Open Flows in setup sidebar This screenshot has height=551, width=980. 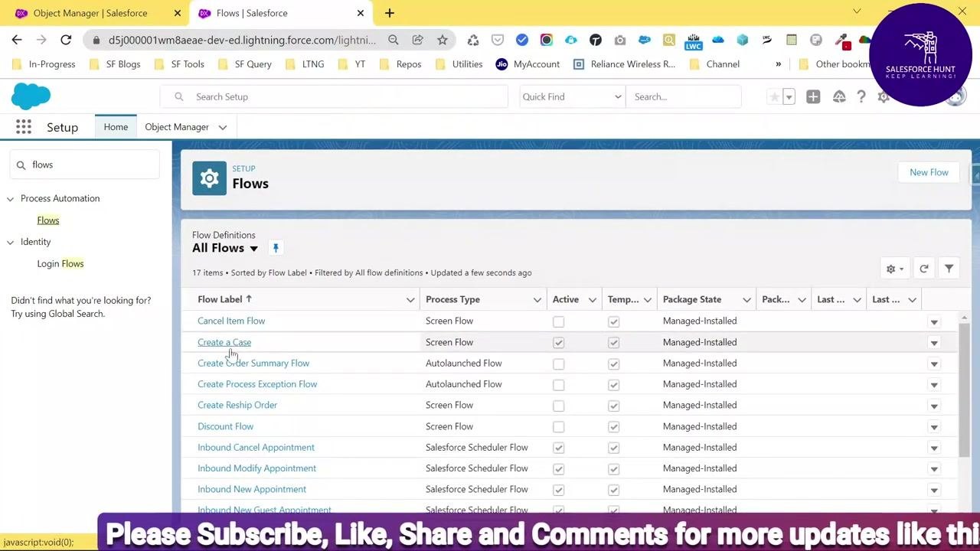pyautogui.click(x=48, y=220)
